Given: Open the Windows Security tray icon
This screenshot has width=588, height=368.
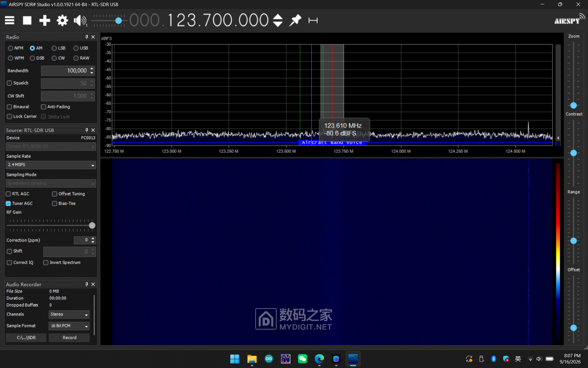Looking at the screenshot, I should [x=506, y=359].
